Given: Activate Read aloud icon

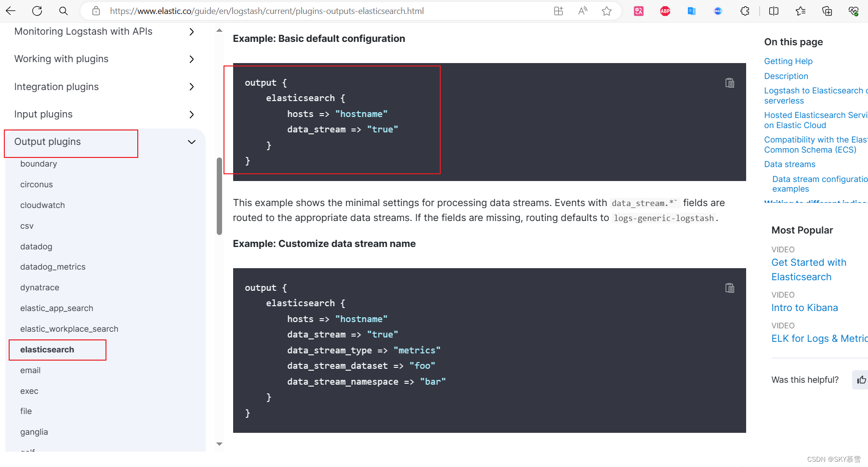Looking at the screenshot, I should click(582, 11).
